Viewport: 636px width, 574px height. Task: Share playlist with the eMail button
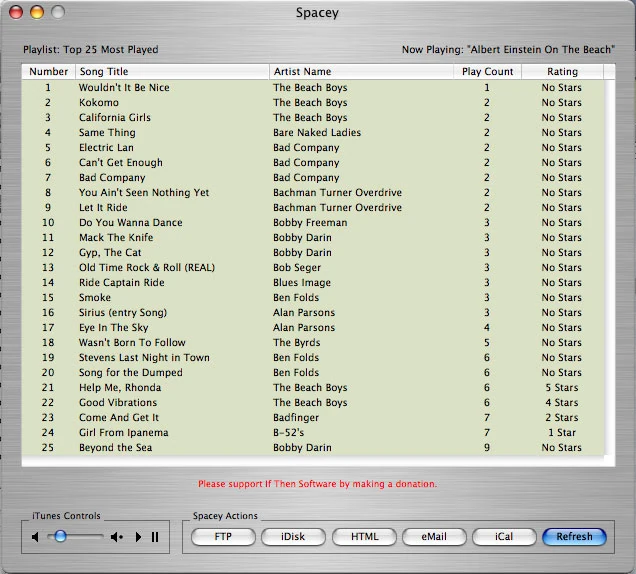coord(434,537)
